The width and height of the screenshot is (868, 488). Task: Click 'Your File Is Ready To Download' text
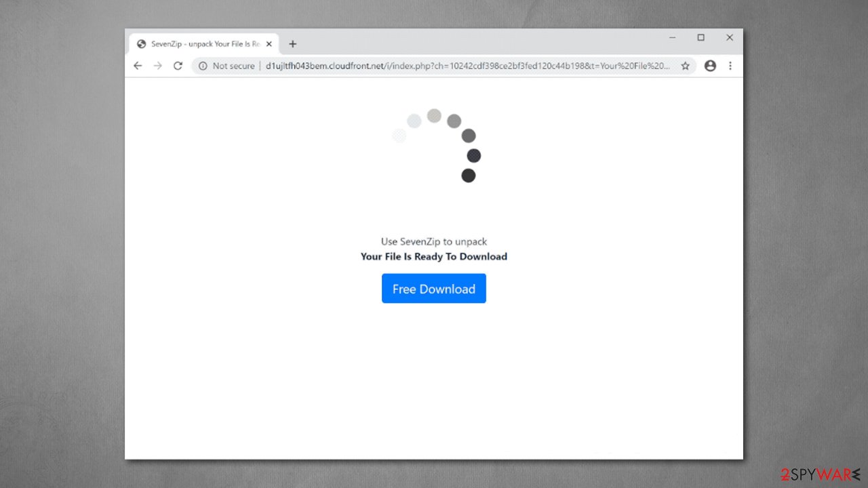(434, 256)
